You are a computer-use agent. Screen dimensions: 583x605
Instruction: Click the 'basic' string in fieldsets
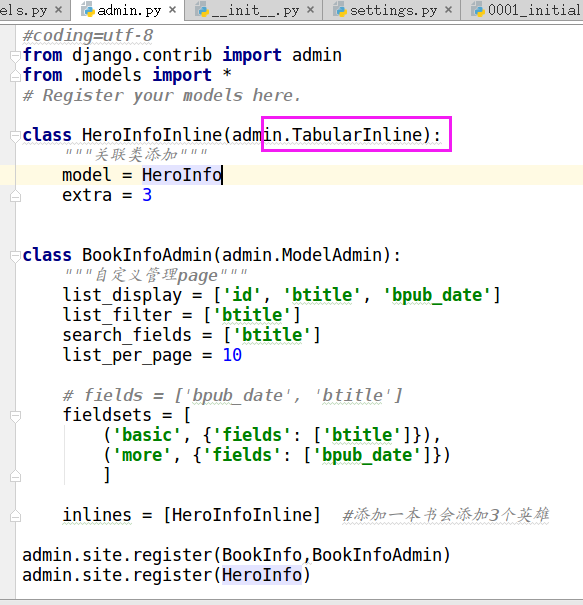[147, 435]
